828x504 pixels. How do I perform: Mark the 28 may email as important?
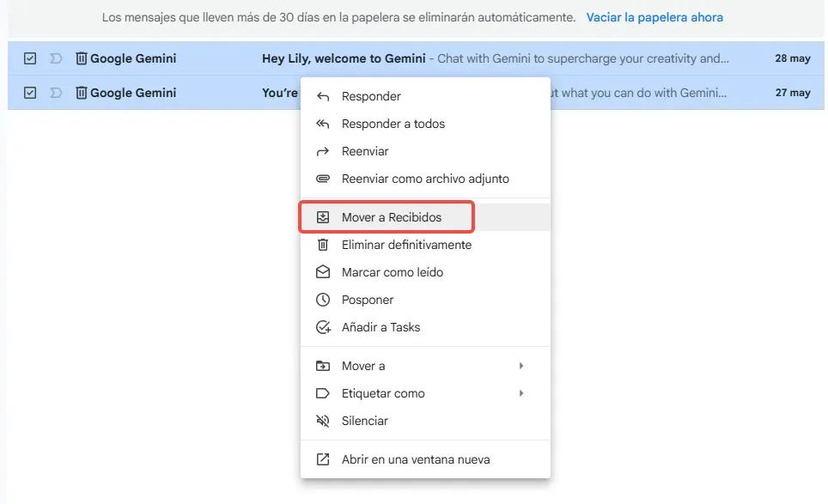56,58
